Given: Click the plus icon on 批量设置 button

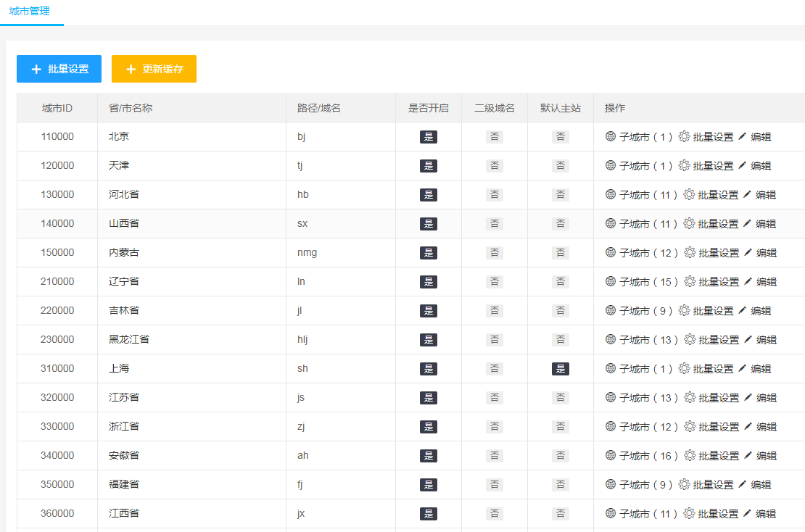Looking at the screenshot, I should click(x=36, y=70).
